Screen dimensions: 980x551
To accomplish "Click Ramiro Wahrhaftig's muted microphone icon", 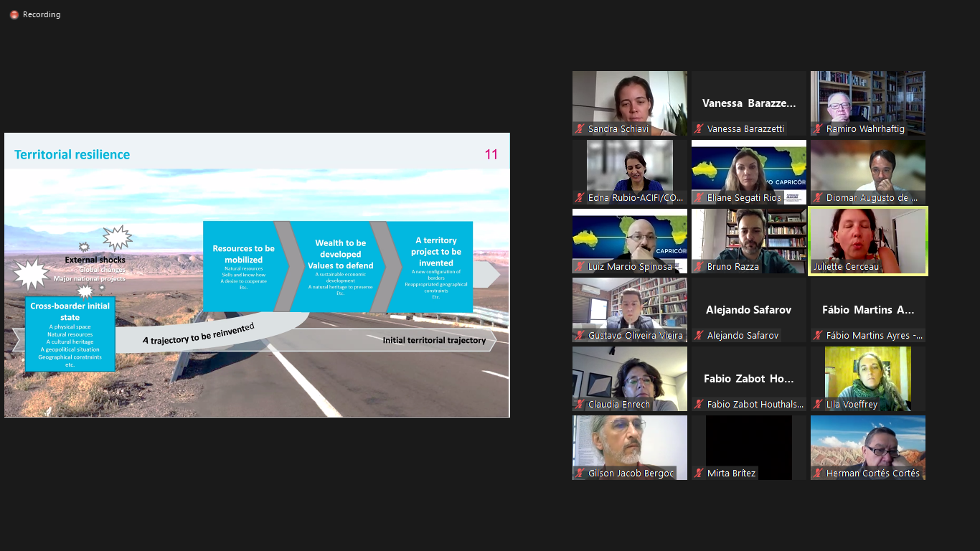I will point(818,129).
